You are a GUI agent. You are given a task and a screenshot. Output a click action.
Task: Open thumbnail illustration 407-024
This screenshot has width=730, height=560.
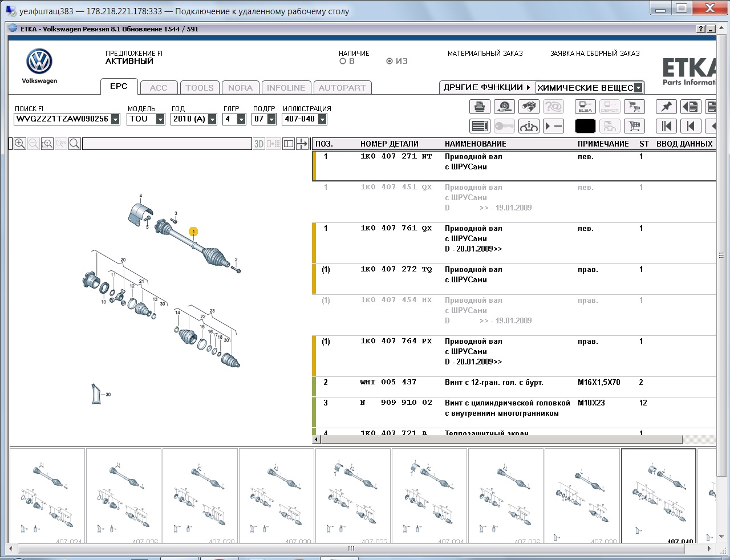47,496
